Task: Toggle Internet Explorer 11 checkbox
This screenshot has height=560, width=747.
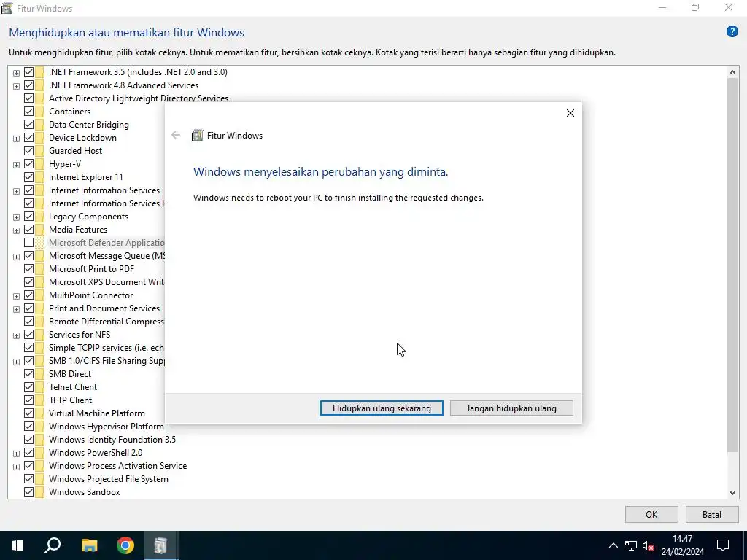Action: click(28, 177)
